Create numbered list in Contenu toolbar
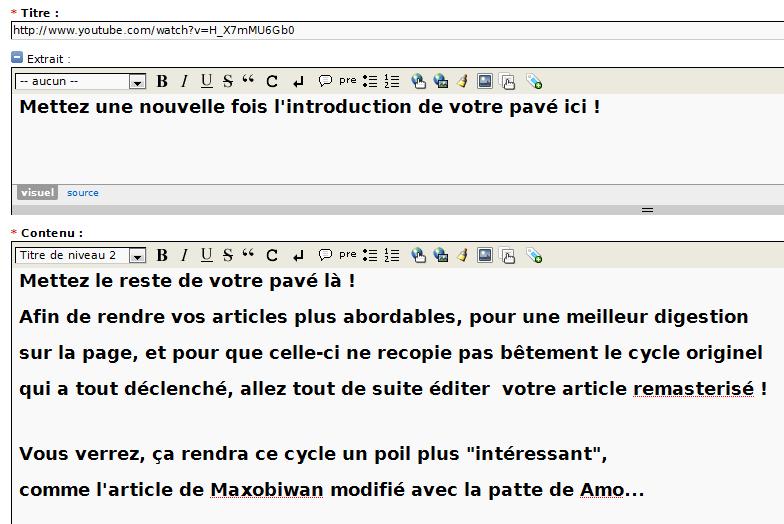 tap(392, 255)
